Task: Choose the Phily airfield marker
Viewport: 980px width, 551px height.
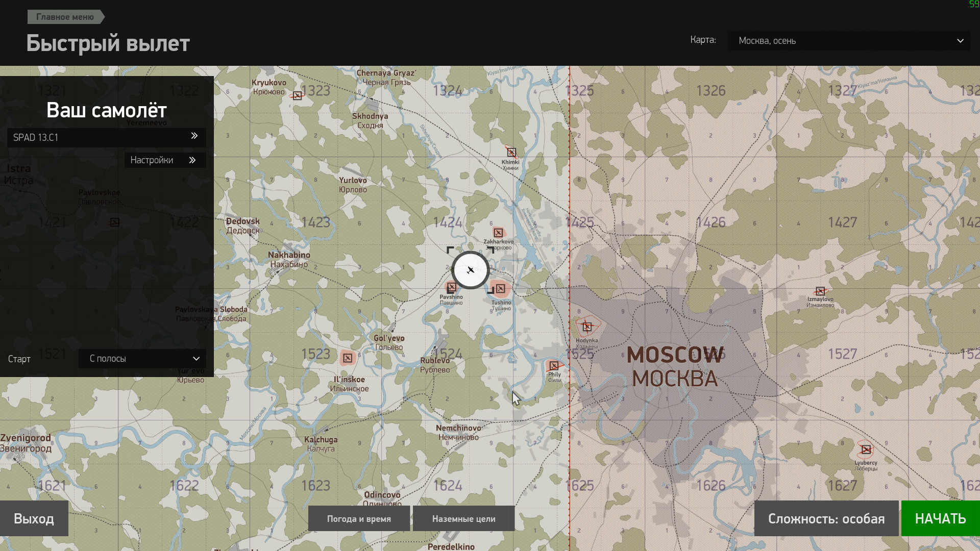Action: click(x=554, y=365)
